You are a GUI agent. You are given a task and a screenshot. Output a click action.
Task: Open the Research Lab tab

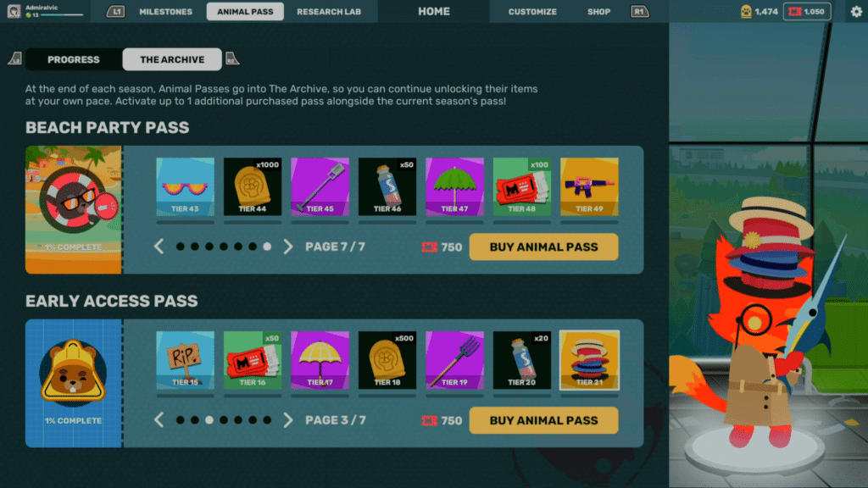(329, 12)
